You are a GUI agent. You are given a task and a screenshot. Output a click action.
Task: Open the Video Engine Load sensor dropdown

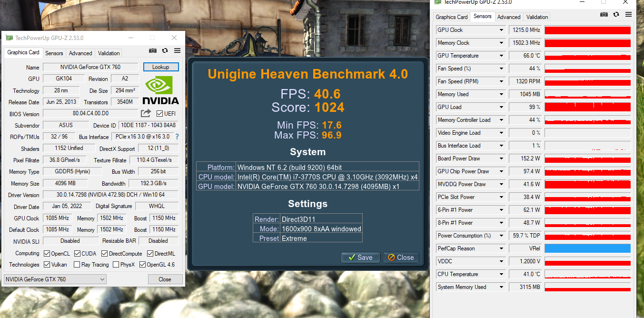tap(501, 133)
